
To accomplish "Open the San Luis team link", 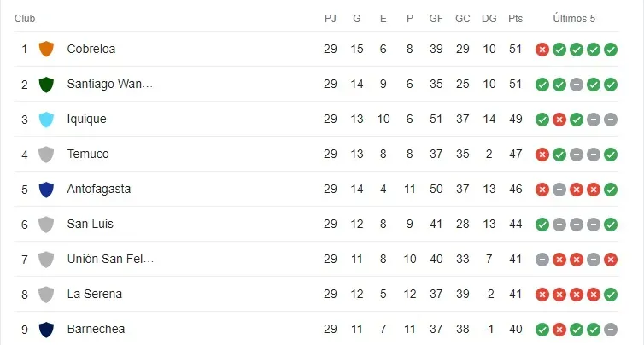I will click(x=91, y=224).
